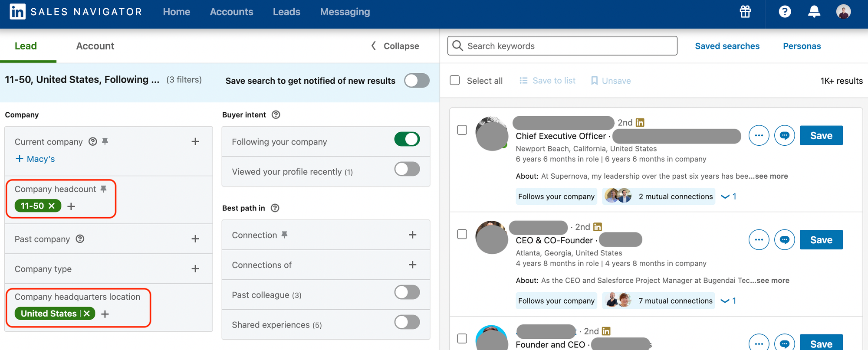Message the CEO & CO-Founder lead
Image resolution: width=868 pixels, height=350 pixels.
click(785, 239)
